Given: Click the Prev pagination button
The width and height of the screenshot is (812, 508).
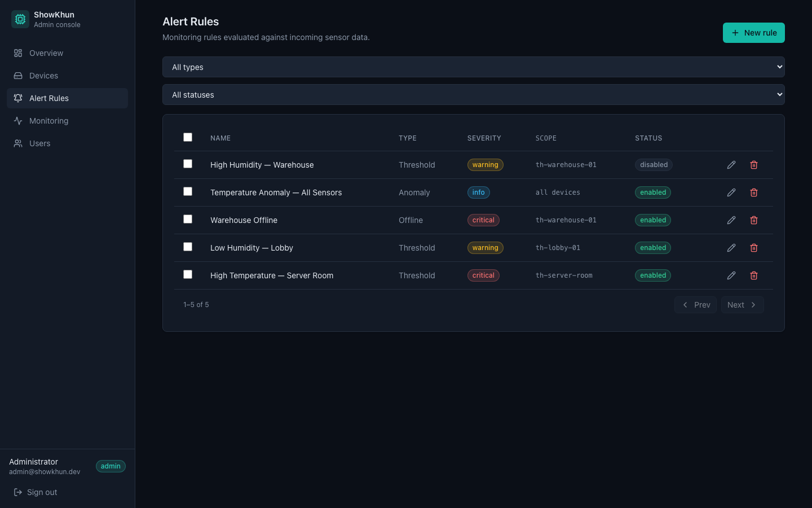Looking at the screenshot, I should click(696, 305).
